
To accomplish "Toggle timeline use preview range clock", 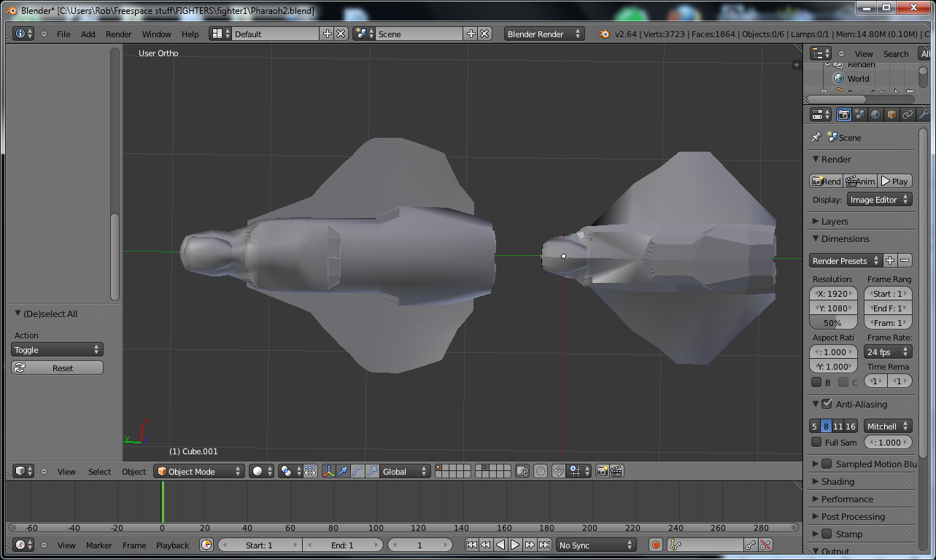I will (206, 545).
